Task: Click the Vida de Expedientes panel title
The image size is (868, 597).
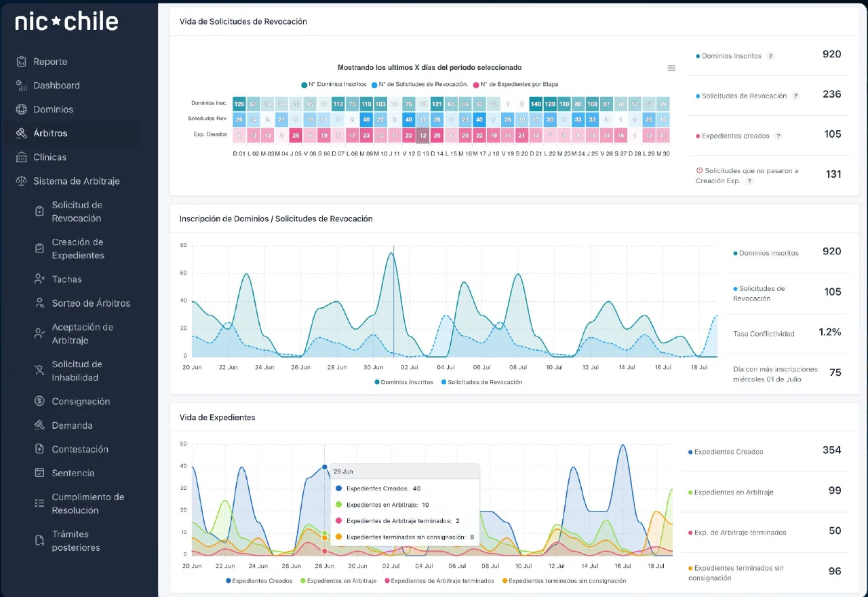Action: 218,417
